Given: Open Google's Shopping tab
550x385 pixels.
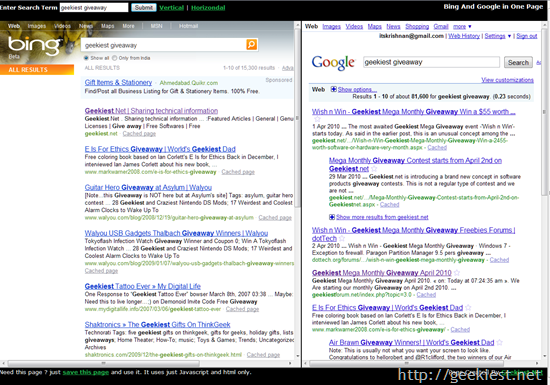Looking at the screenshot, I should [417, 26].
